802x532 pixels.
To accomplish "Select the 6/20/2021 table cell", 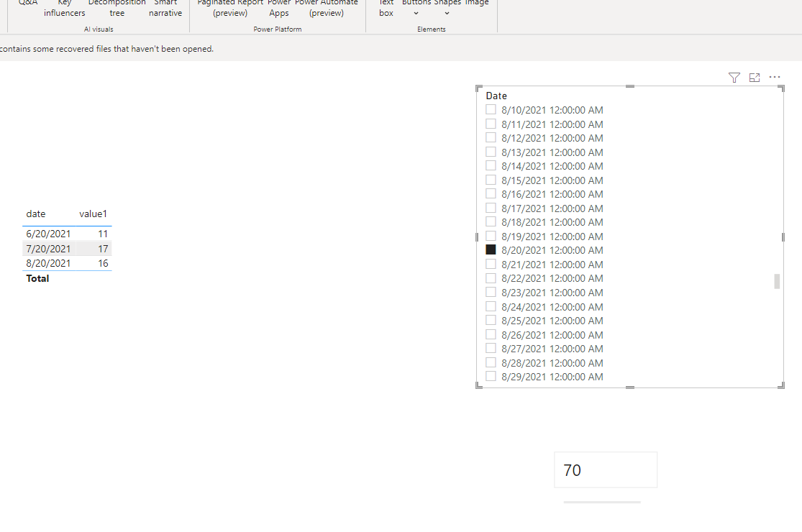I will (x=48, y=234).
